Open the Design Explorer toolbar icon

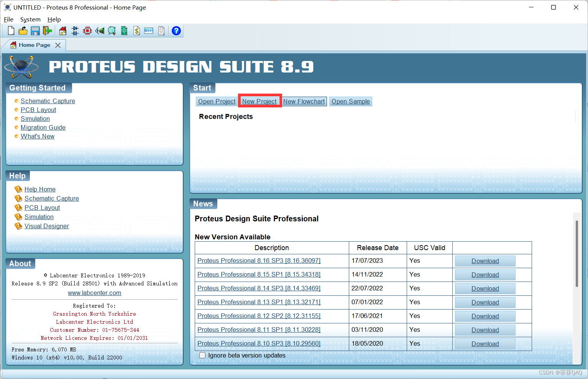pyautogui.click(x=124, y=31)
